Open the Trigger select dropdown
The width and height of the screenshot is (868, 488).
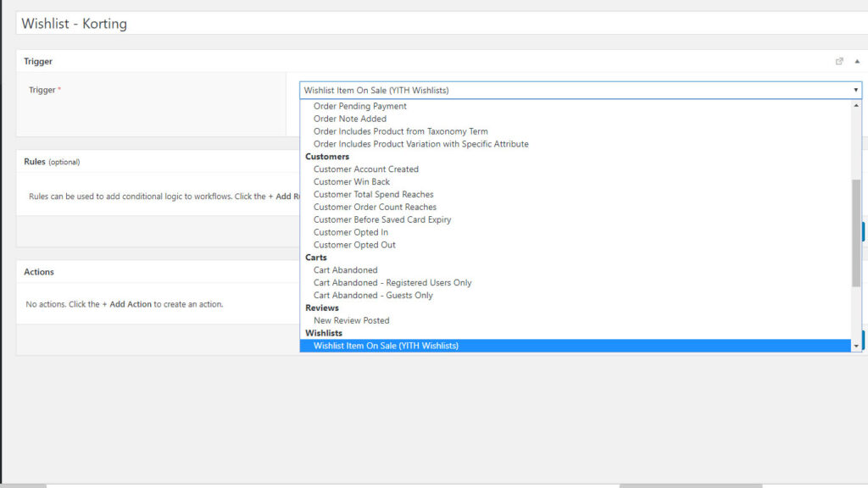pos(580,90)
